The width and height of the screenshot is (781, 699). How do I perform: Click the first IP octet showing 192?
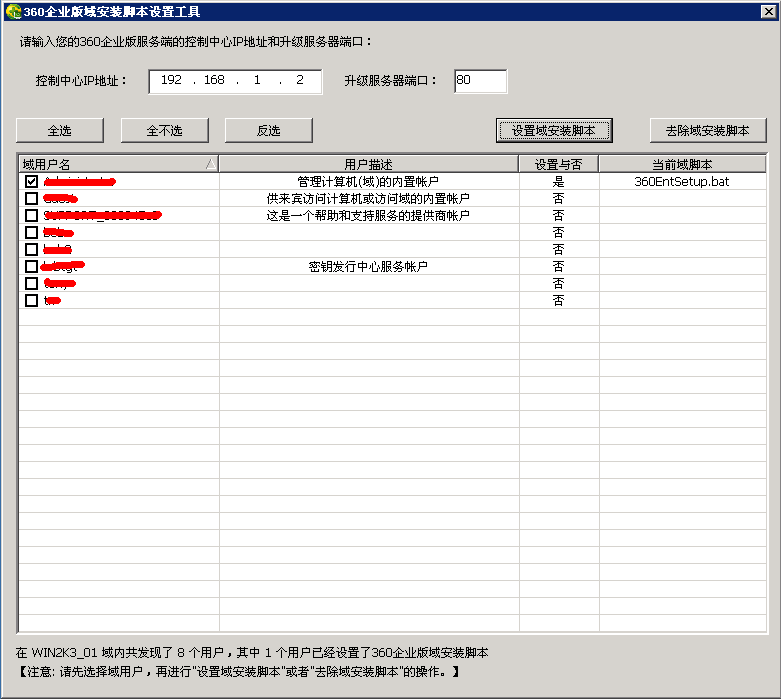point(171,81)
